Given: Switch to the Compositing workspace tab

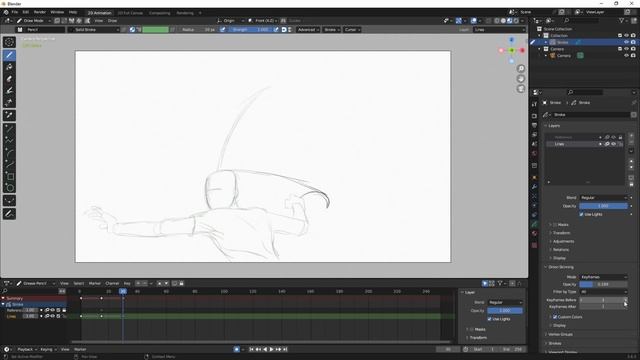Looking at the screenshot, I should 160,13.
